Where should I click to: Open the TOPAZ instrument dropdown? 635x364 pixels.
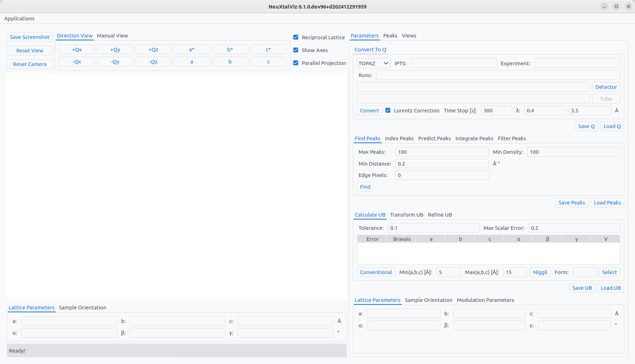[x=373, y=64]
